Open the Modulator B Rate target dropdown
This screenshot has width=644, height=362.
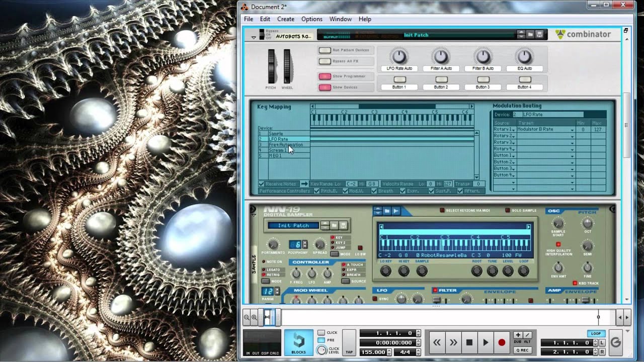[x=546, y=130]
